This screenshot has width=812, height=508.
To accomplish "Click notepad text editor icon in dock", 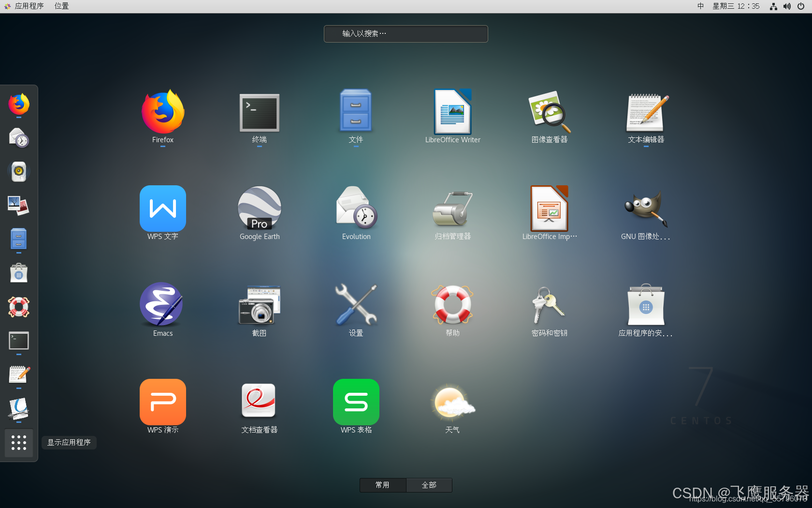I will [x=19, y=375].
